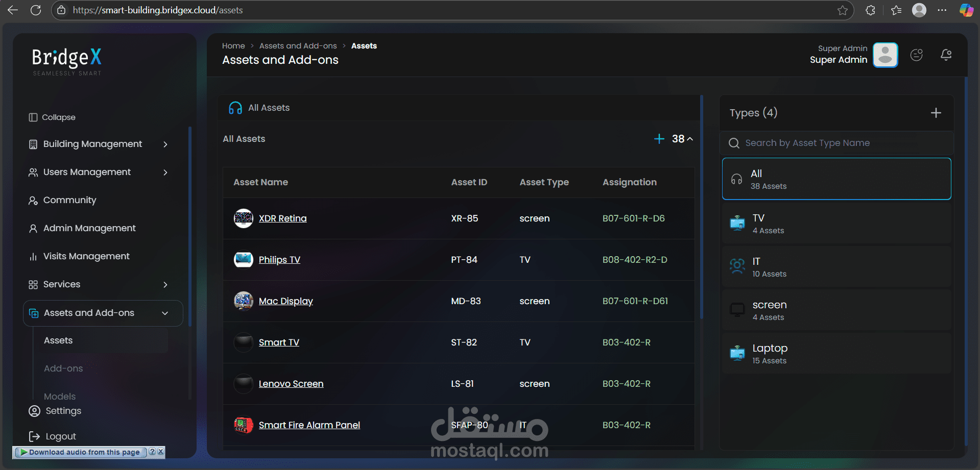Click the Collapse sidebar icon
980x470 pixels.
pyautogui.click(x=33, y=117)
